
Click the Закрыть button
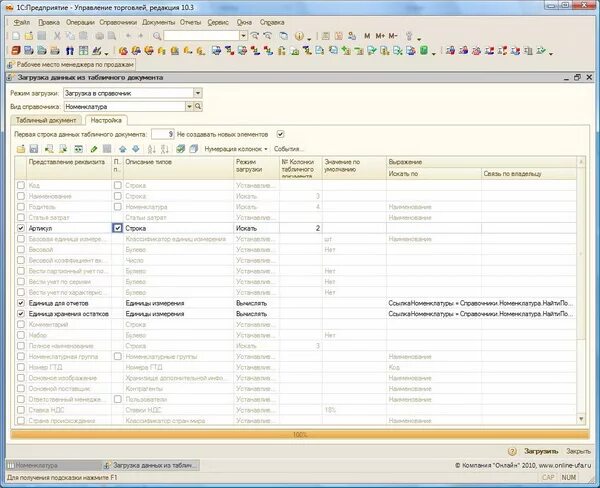coord(578,451)
